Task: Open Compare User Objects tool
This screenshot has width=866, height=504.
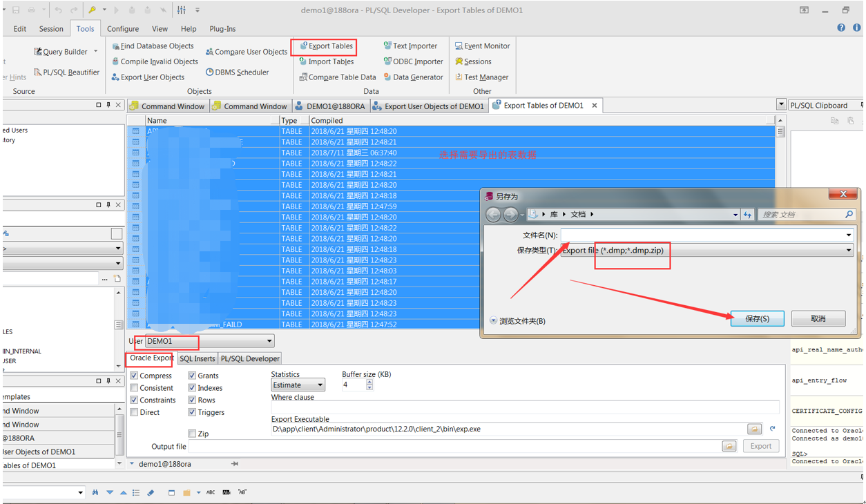Action: tap(246, 52)
